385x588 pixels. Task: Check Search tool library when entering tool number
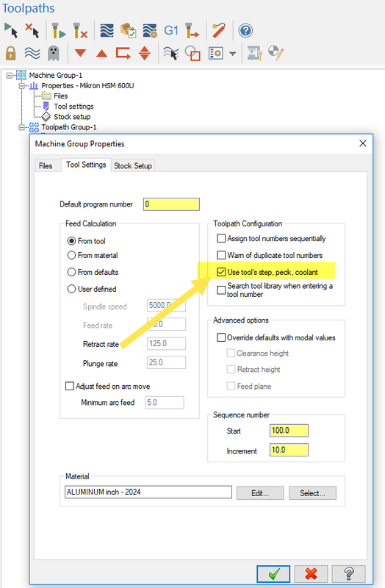221,290
